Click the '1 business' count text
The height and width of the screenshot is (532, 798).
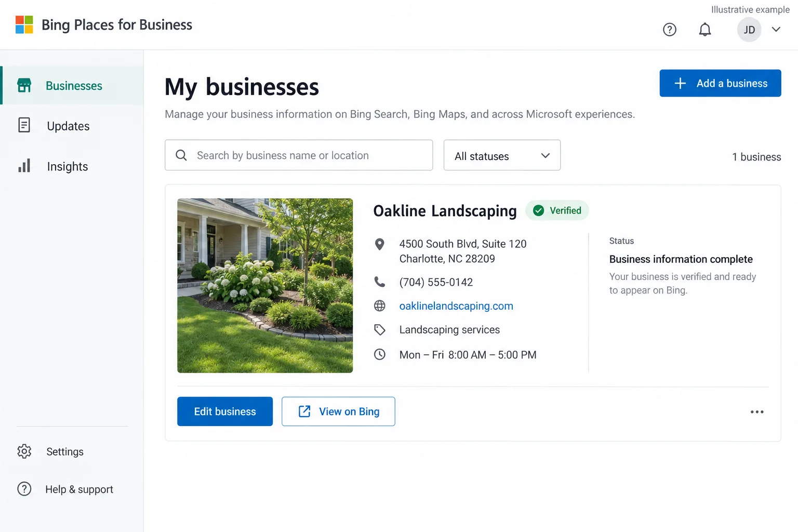756,157
